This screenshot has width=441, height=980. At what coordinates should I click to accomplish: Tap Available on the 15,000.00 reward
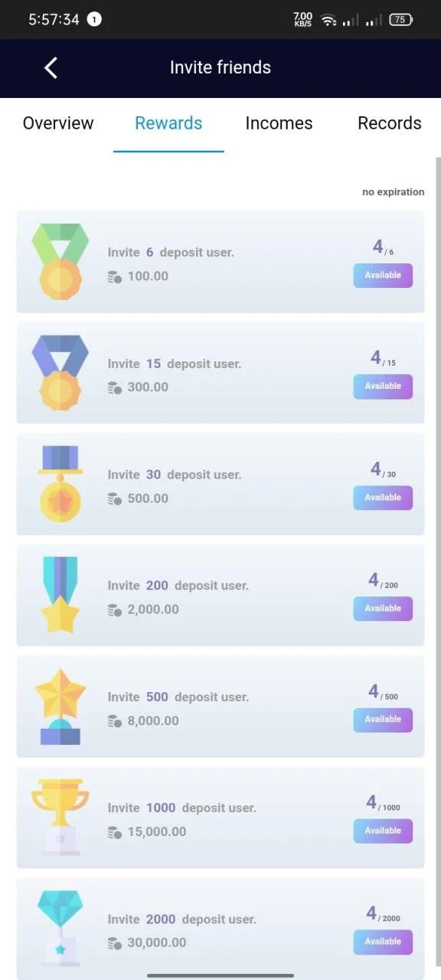coord(383,831)
